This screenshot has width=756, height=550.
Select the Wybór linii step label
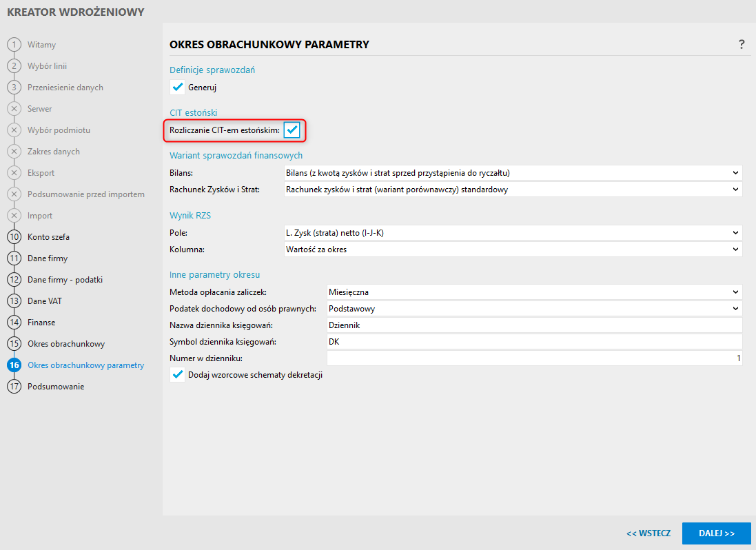[47, 66]
